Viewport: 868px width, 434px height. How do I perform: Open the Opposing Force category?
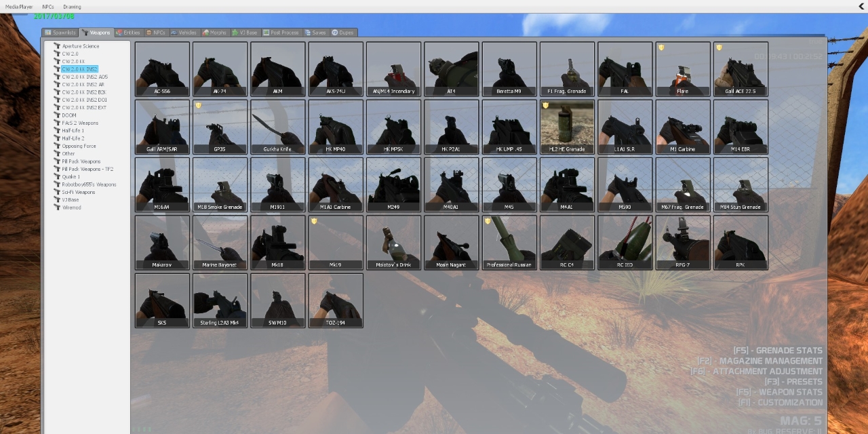[x=79, y=146]
